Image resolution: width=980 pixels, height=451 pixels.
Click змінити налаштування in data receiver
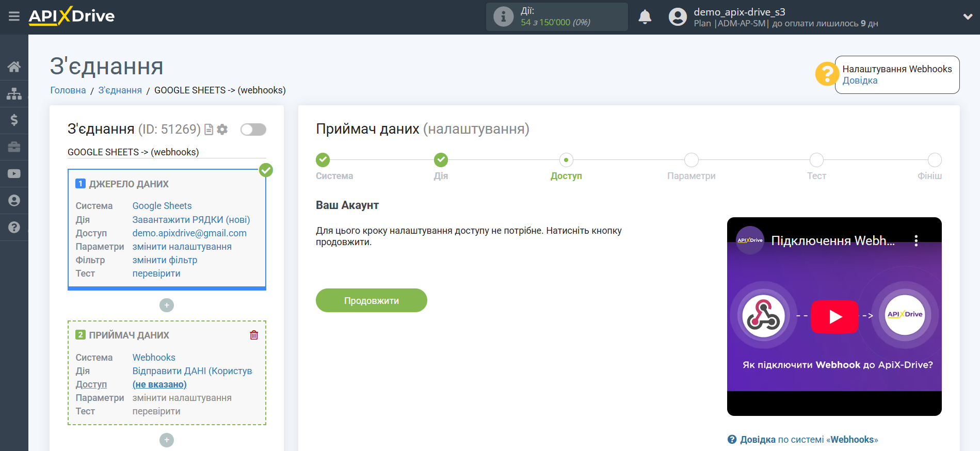182,398
